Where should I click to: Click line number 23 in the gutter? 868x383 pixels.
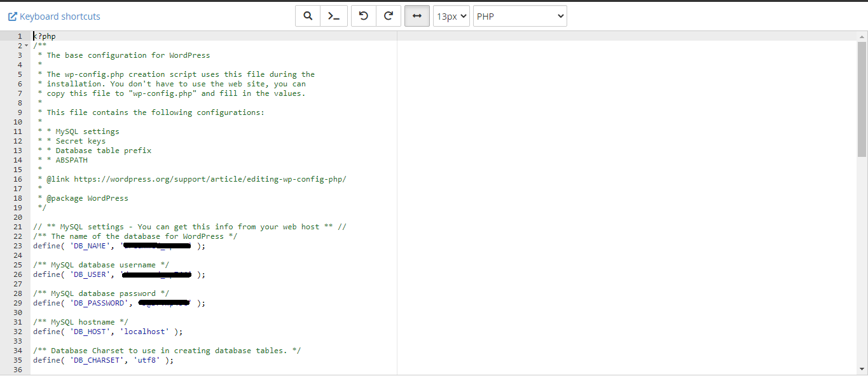coord(18,246)
